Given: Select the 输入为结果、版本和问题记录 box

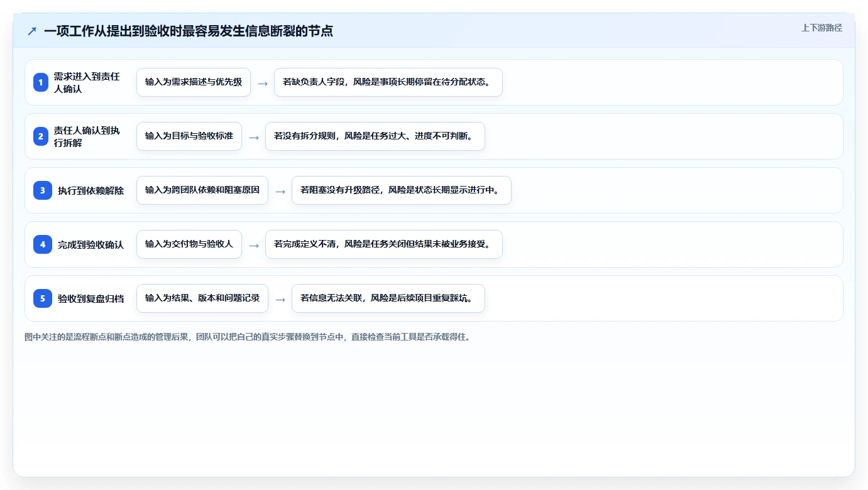Looking at the screenshot, I should [202, 298].
